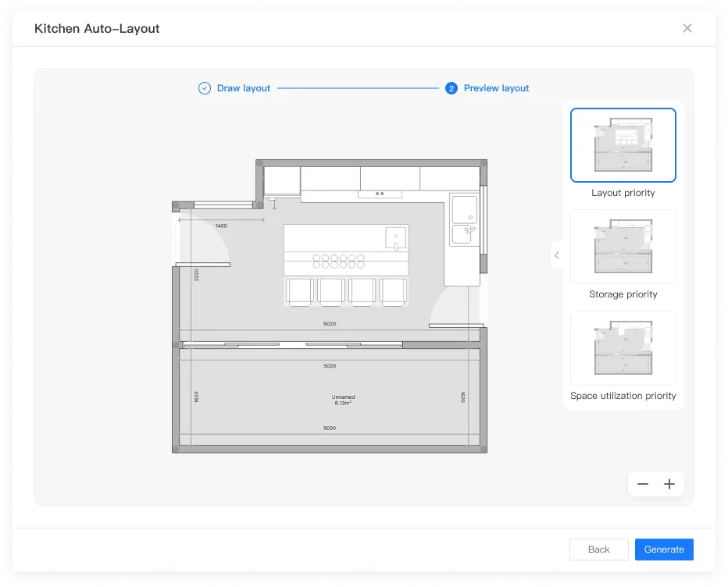
Task: Select the Storage priority label text
Action: point(623,294)
